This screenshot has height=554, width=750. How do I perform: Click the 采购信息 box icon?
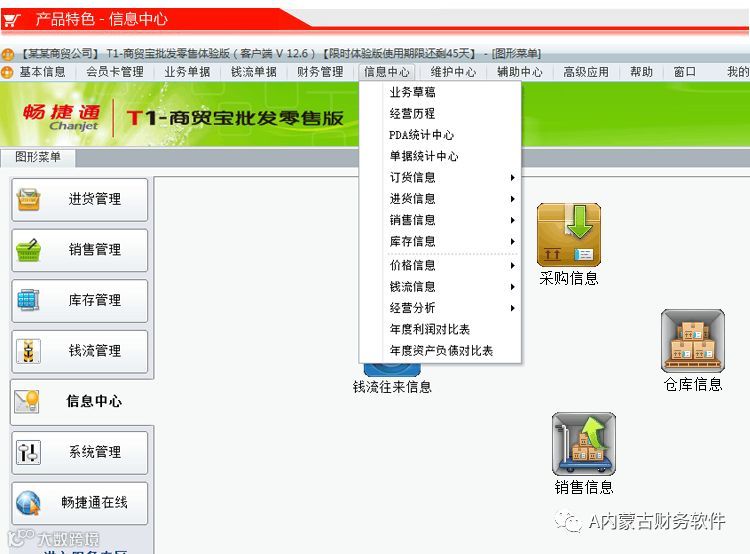[x=569, y=234]
